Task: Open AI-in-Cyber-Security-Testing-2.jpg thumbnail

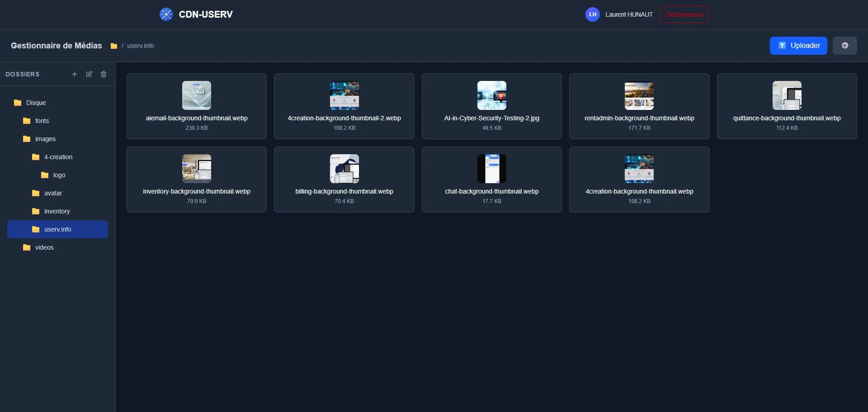Action: (x=491, y=95)
